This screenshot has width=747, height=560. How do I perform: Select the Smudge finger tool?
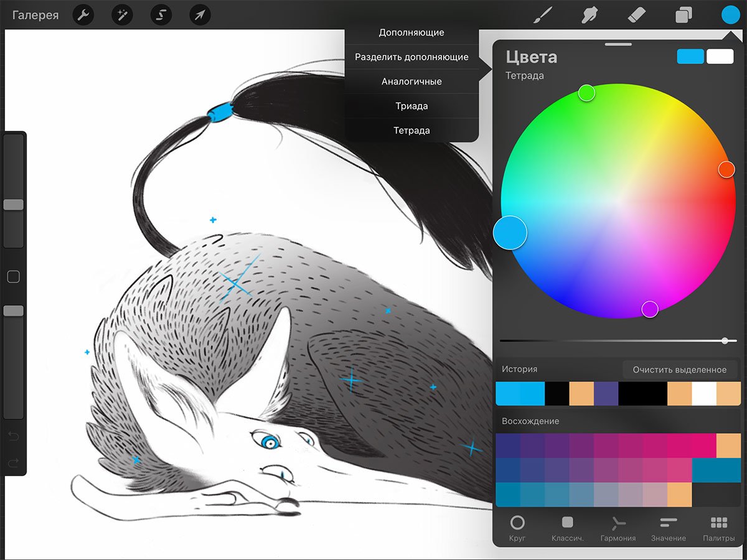[x=590, y=15]
